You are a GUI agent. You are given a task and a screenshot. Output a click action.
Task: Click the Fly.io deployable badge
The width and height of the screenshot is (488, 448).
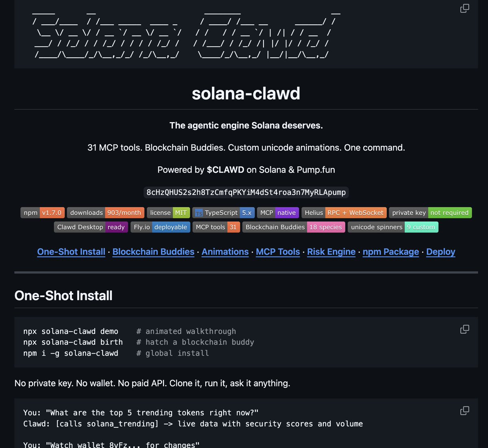pyautogui.click(x=160, y=227)
